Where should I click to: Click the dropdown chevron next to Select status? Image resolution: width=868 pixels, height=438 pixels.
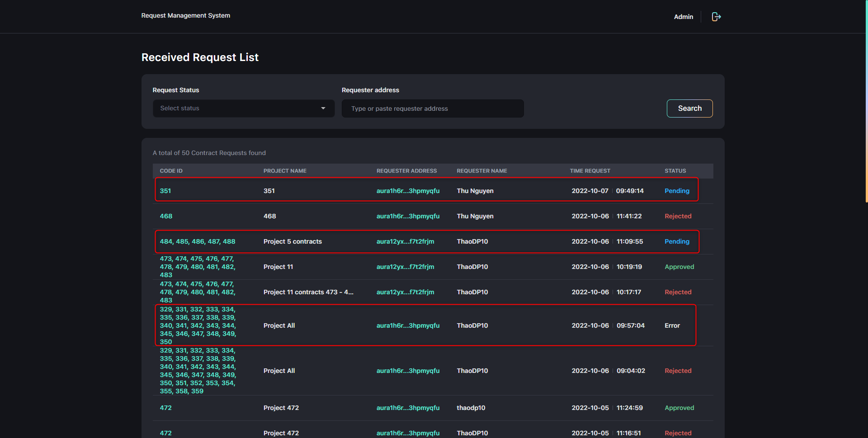[323, 108]
